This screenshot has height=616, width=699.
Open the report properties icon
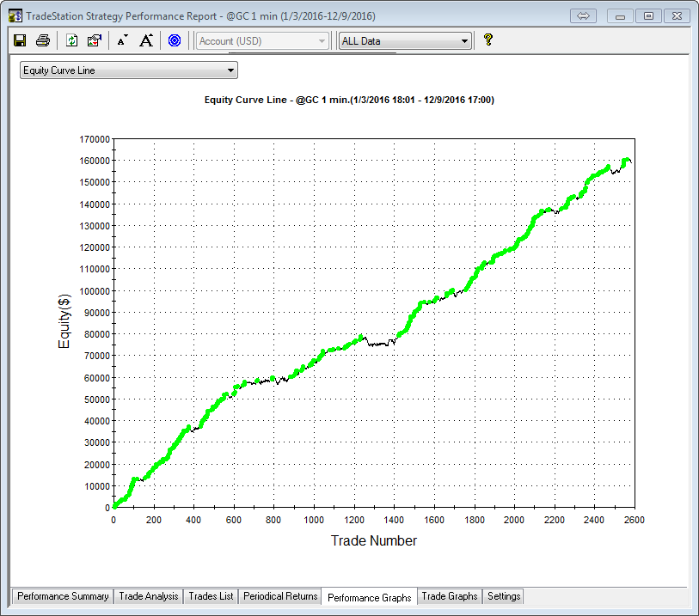[x=95, y=40]
